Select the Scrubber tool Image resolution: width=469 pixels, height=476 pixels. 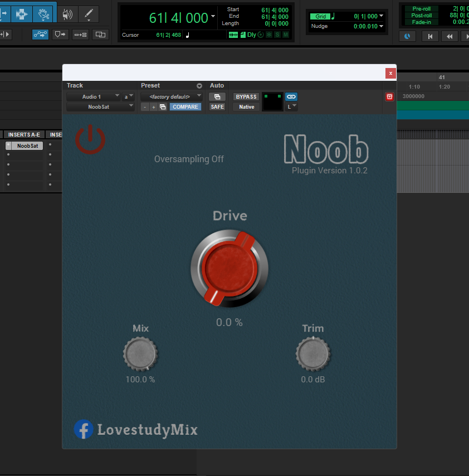pyautogui.click(x=68, y=13)
